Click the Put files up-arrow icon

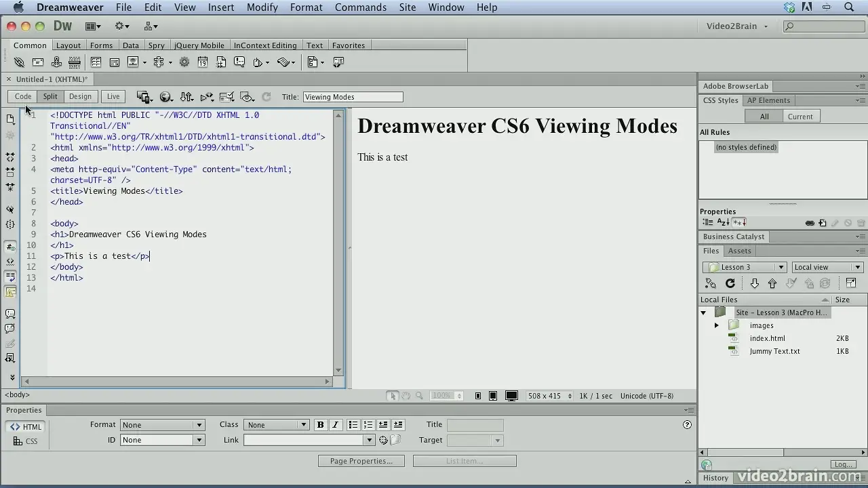tap(772, 283)
